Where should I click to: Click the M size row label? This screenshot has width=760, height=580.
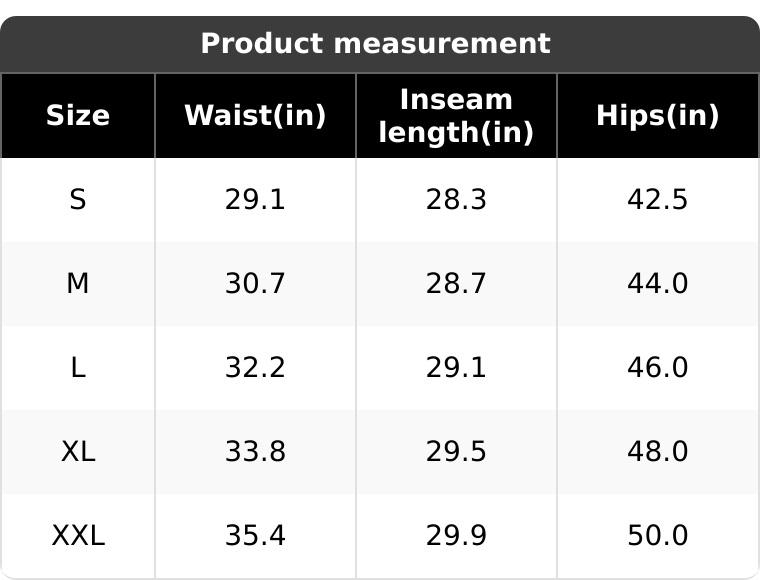click(78, 283)
